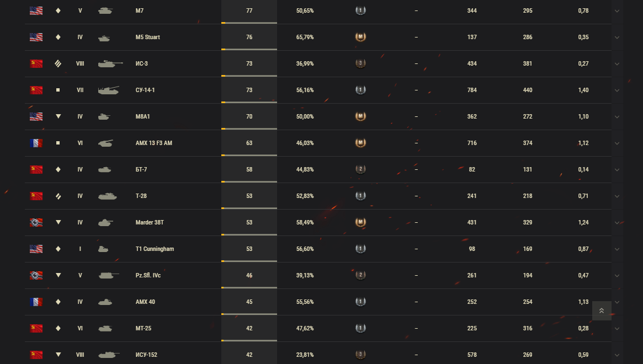The image size is (643, 364).
Task: Select the MT-25 vehicle row name
Action: coord(144,328)
